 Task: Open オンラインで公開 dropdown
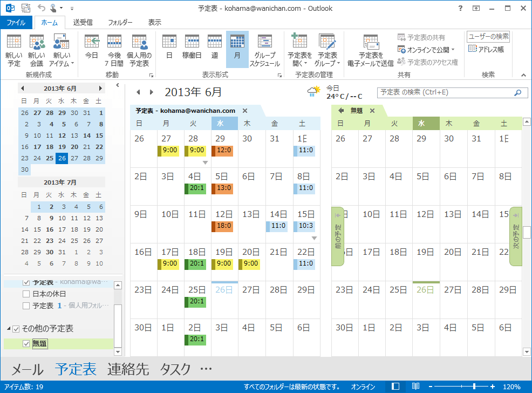[x=426, y=50]
